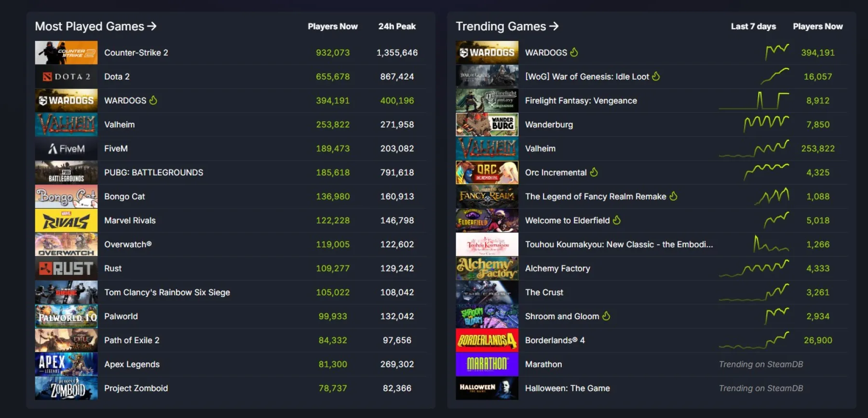Screen dimensions: 868x418
Task: Click Dota 2's 867,424 peak value
Action: click(x=397, y=77)
